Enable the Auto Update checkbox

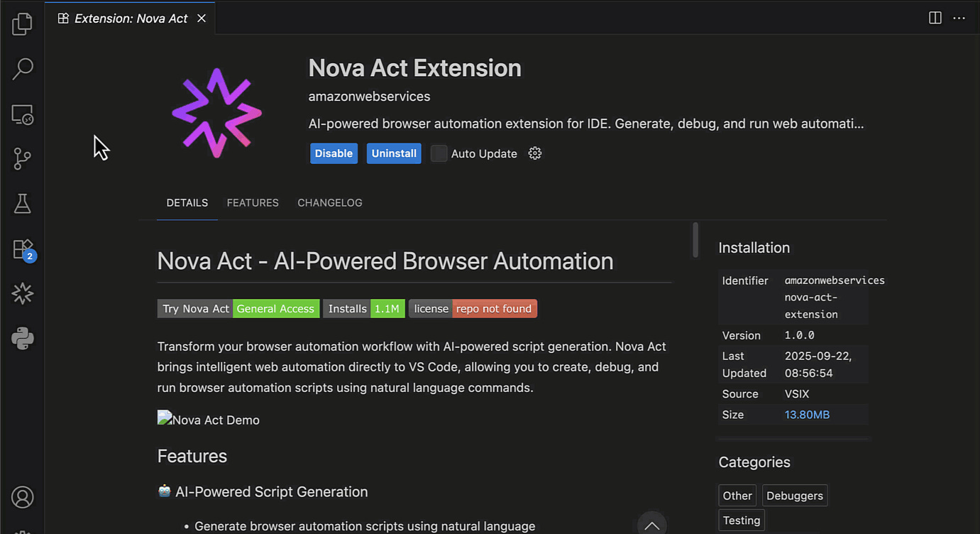pyautogui.click(x=439, y=153)
